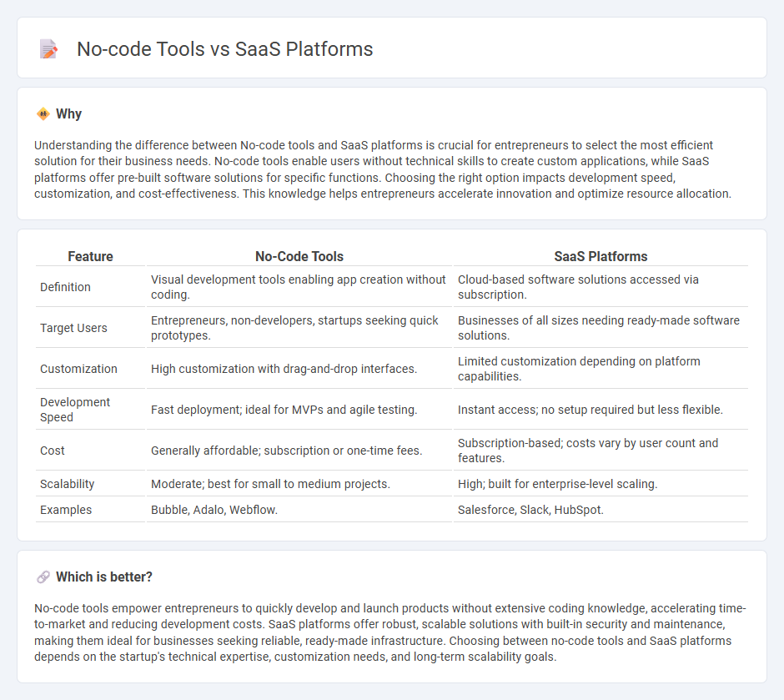Click the No-Code Tools column header

point(299,256)
